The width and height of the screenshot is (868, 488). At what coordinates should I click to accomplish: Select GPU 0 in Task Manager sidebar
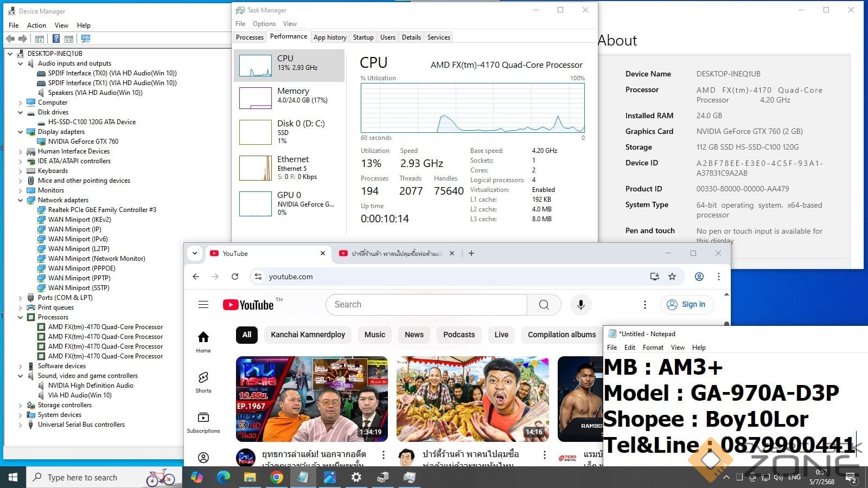(x=289, y=203)
